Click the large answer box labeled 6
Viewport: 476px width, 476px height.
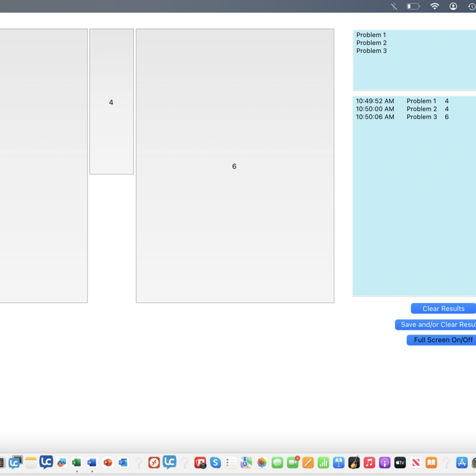click(234, 166)
